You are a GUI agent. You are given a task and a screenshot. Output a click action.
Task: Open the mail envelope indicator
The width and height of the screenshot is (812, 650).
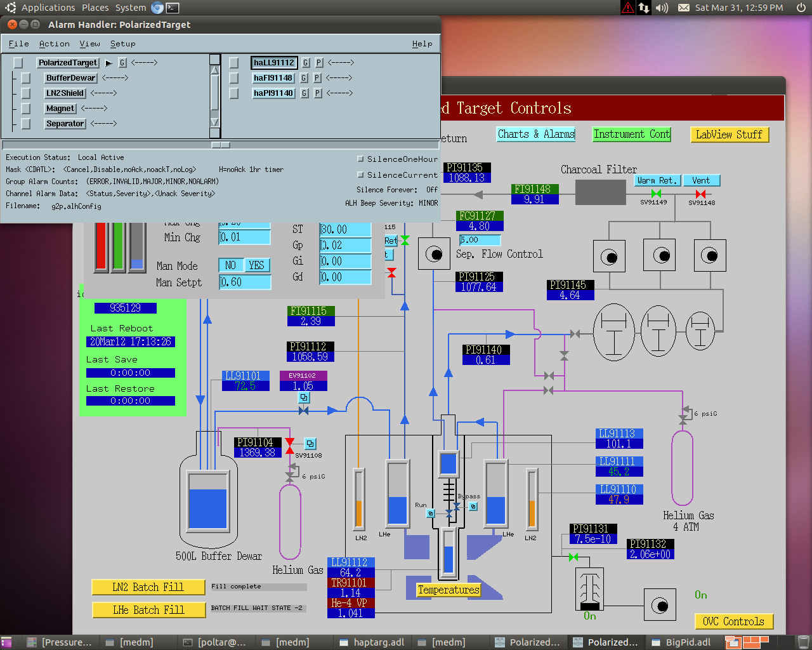[683, 8]
